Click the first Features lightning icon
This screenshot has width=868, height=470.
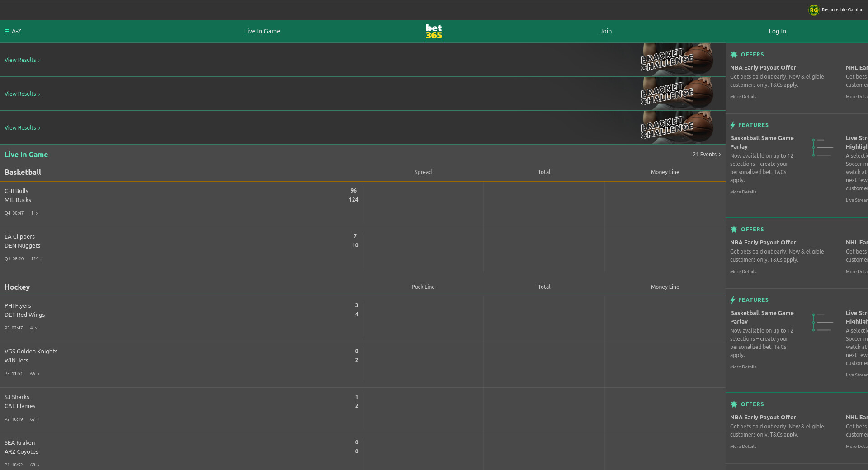[x=732, y=125]
